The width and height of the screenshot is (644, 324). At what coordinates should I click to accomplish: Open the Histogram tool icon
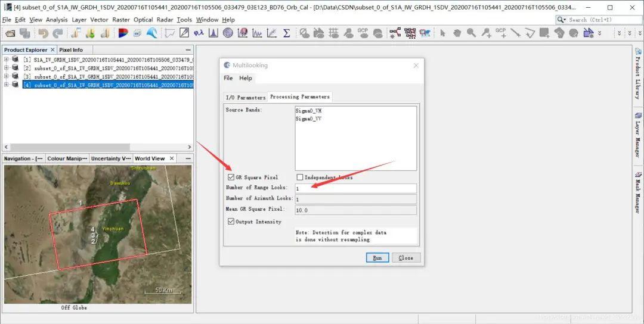pyautogui.click(x=213, y=33)
